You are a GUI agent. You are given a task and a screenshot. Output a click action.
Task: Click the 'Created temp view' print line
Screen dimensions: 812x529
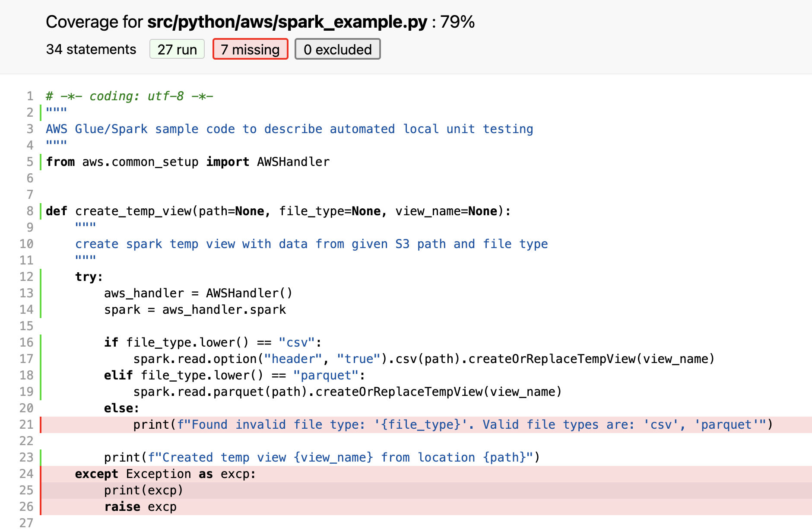click(322, 457)
